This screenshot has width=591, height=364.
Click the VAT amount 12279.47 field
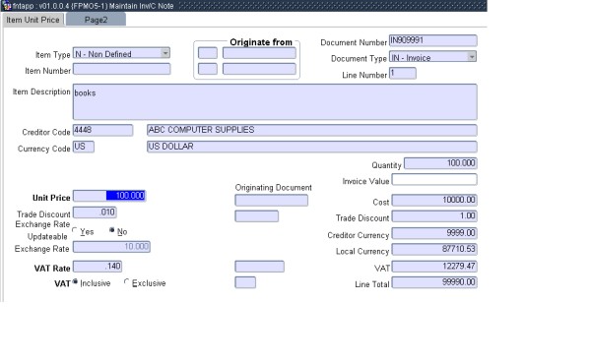434,267
